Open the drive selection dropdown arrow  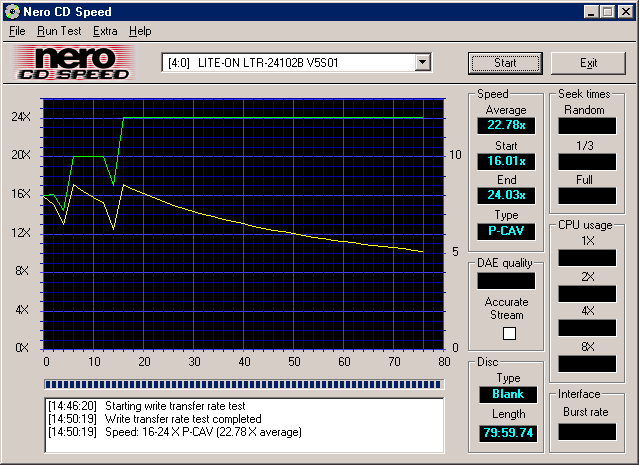(x=423, y=63)
